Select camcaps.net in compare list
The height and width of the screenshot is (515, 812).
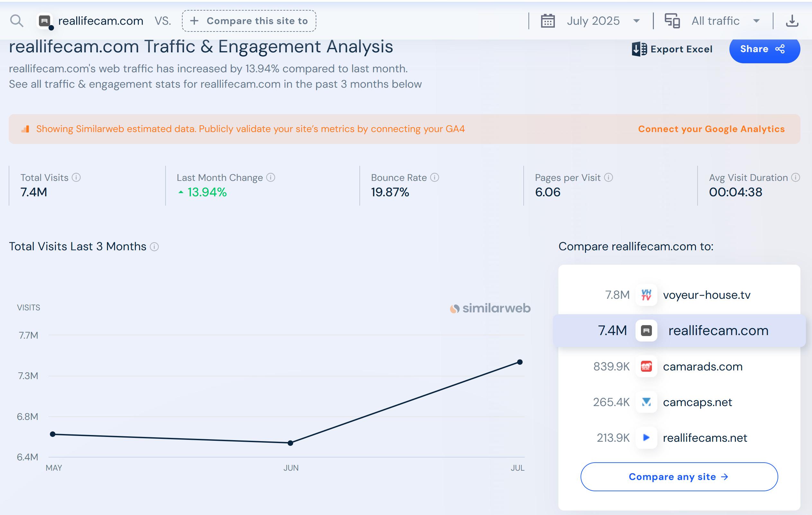697,402
